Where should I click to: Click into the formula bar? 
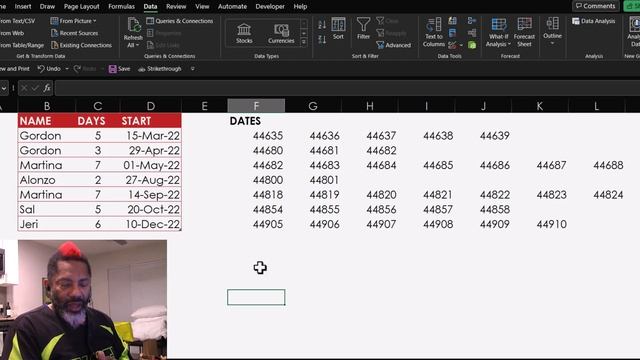[347, 88]
